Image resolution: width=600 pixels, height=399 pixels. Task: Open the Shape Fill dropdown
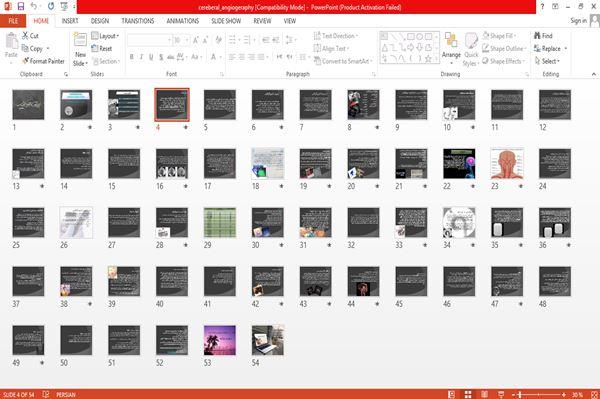499,36
